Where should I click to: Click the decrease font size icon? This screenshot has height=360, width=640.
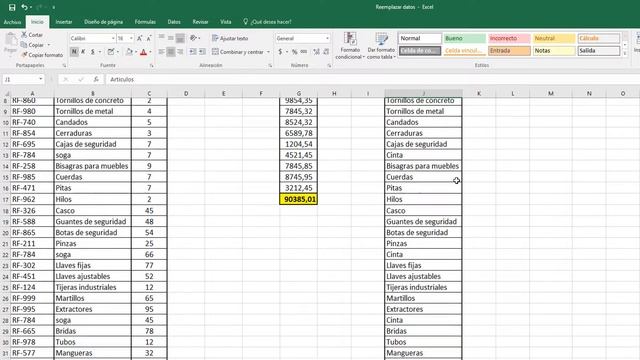point(149,38)
